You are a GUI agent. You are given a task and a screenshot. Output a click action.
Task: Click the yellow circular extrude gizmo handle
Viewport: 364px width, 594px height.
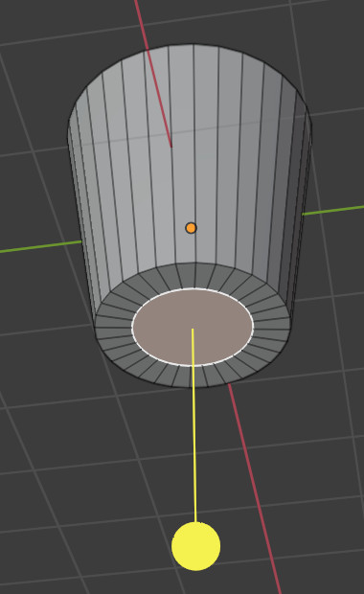(195, 546)
